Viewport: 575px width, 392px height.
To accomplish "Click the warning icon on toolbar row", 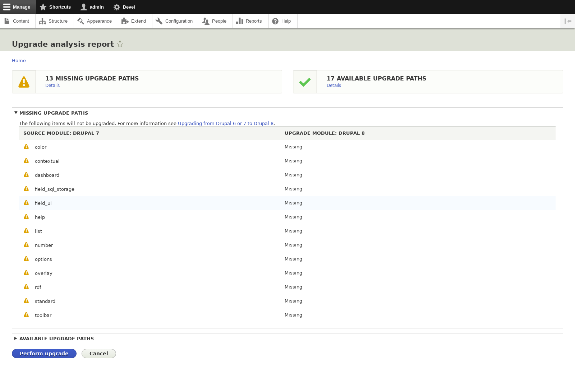I will click(x=26, y=315).
